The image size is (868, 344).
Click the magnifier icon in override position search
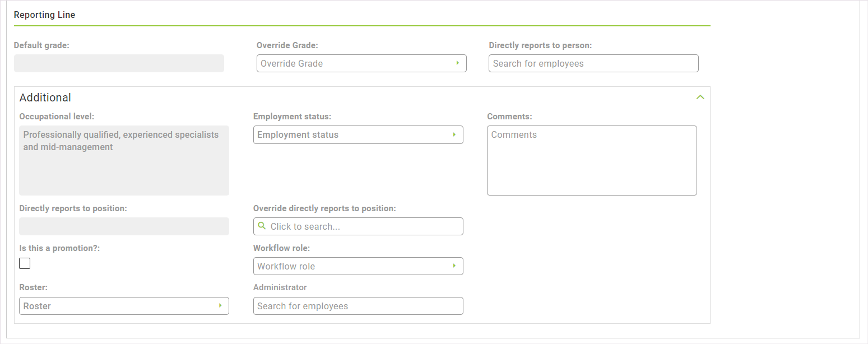coord(262,226)
